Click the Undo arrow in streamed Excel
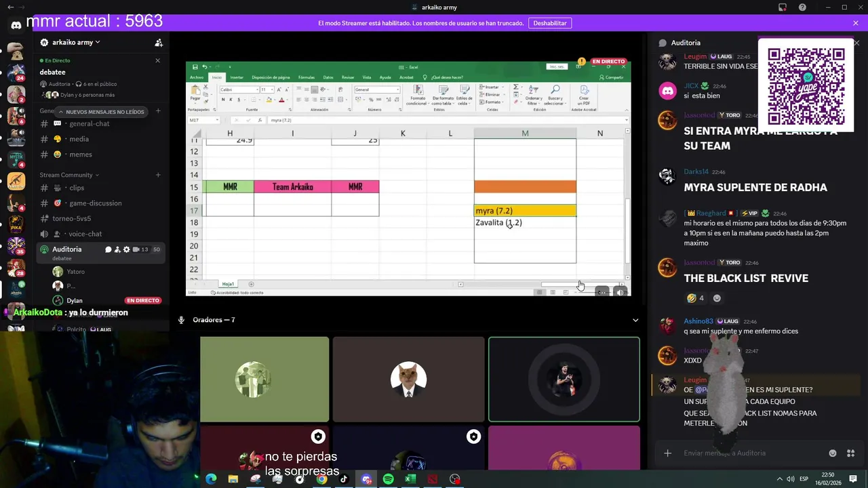The width and height of the screenshot is (868, 488). (204, 67)
